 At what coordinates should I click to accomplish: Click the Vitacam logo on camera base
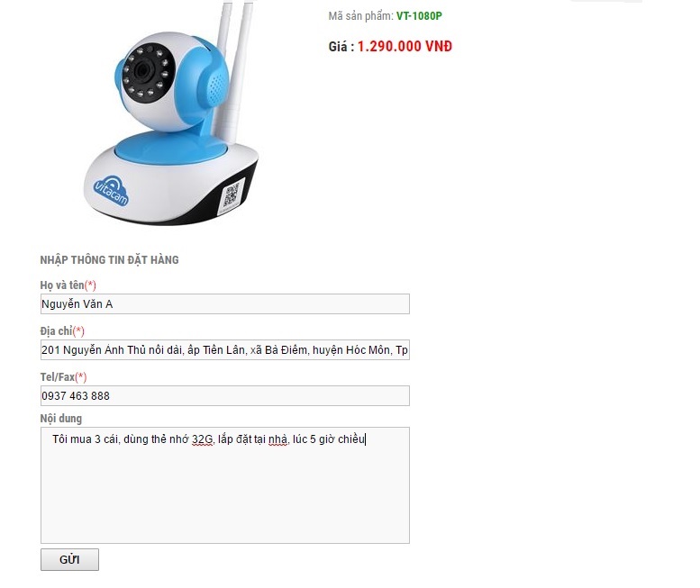111,191
